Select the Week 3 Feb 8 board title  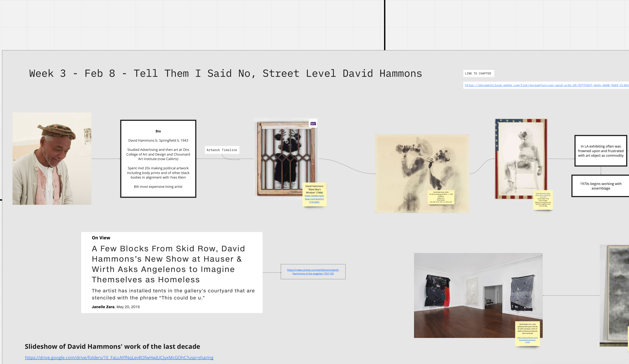point(225,73)
